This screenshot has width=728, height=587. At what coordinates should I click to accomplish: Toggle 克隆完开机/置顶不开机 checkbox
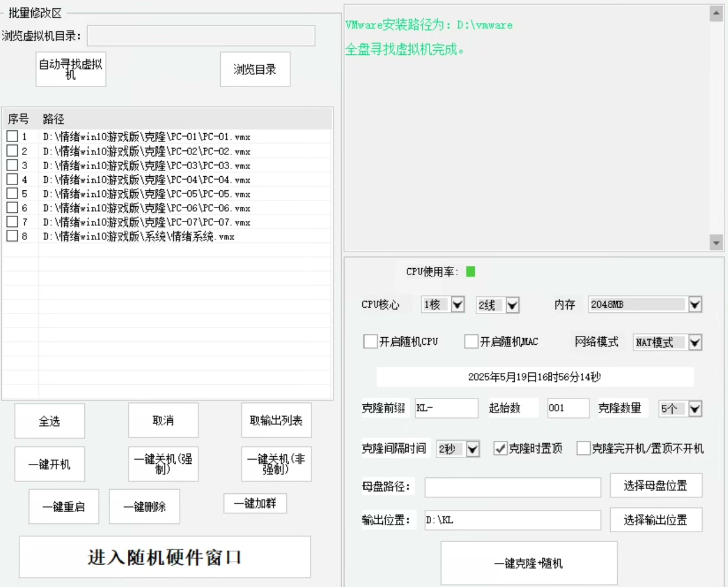coord(583,449)
